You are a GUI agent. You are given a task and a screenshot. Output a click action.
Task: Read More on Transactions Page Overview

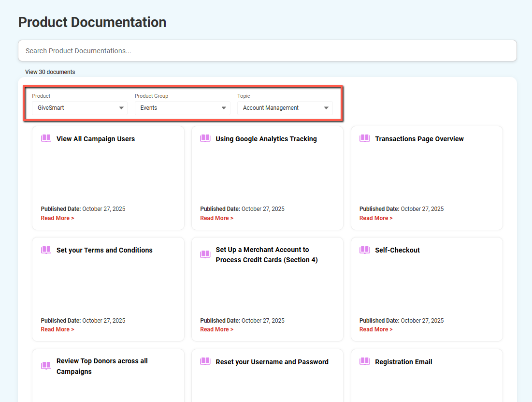(x=376, y=218)
